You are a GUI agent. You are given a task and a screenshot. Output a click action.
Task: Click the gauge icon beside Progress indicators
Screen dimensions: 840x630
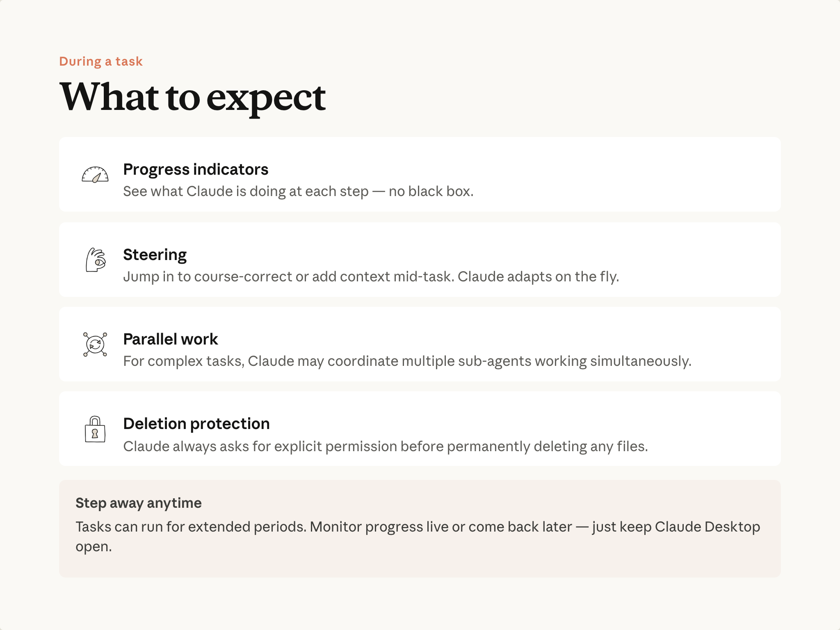[95, 175]
